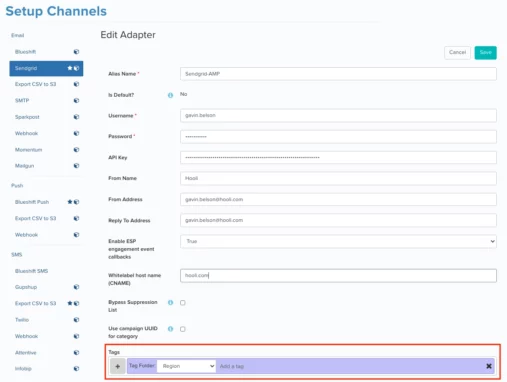This screenshot has width=507, height=382.
Task: Click the cube icon beside Push Export CSV to S3
Action: [x=76, y=218]
